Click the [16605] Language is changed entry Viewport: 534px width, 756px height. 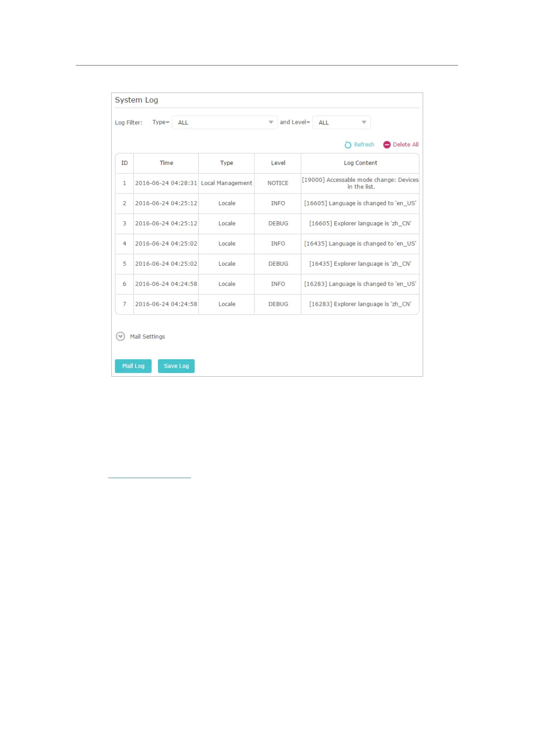tap(360, 203)
